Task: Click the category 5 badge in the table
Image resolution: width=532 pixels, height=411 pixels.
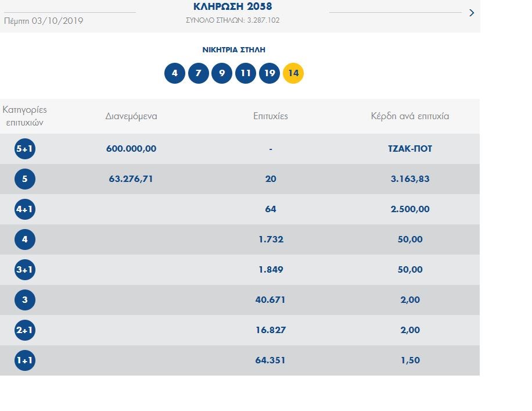Action: point(25,179)
